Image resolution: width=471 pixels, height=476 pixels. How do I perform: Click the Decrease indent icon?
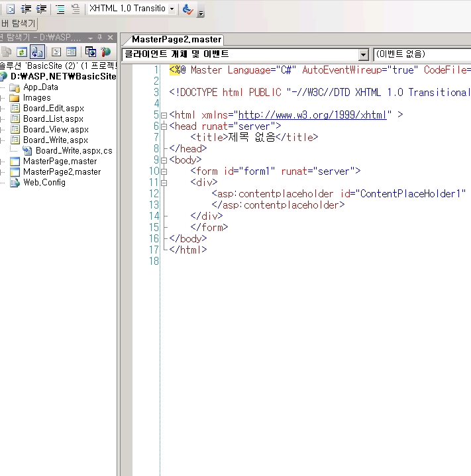coord(26,9)
